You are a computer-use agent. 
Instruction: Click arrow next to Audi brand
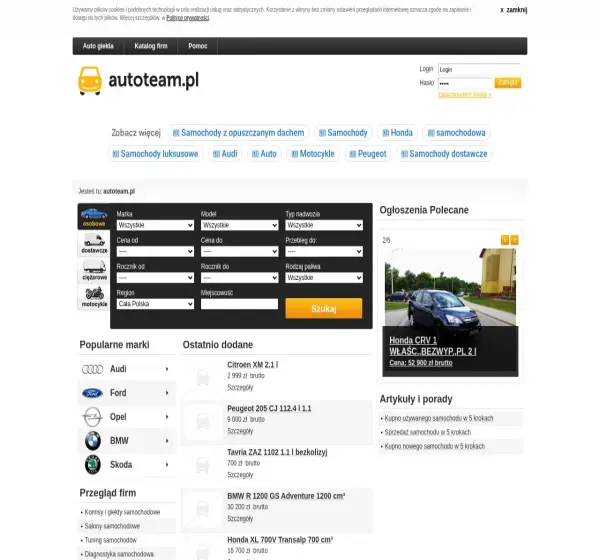point(167,369)
